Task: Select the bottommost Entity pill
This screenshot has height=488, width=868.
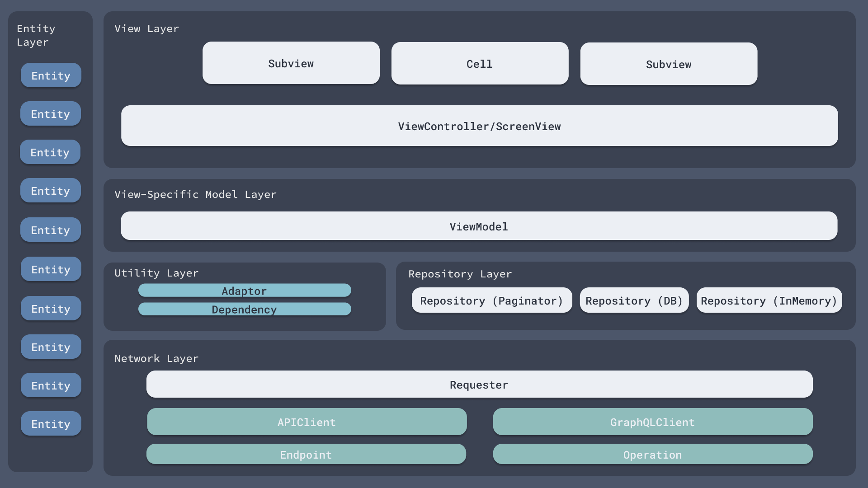Action: click(51, 424)
